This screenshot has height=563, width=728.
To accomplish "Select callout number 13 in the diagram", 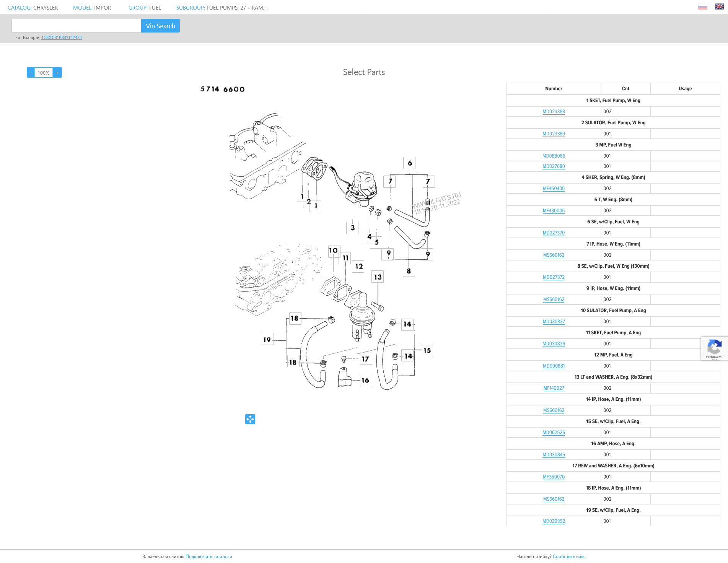I will (378, 277).
